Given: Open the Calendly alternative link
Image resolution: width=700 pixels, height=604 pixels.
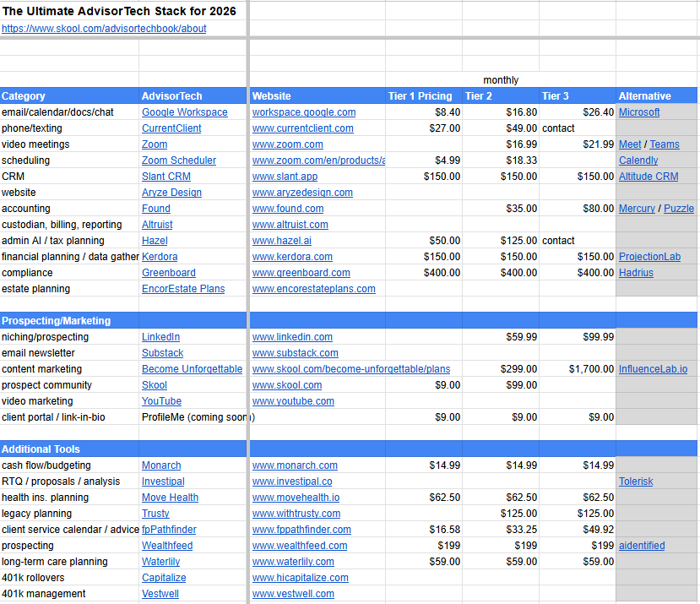Looking at the screenshot, I should 638,161.
